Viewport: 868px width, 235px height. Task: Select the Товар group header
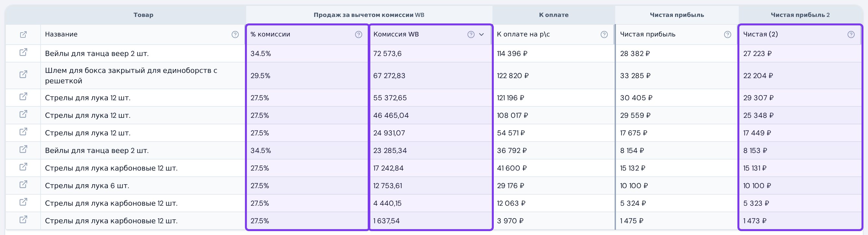144,15
